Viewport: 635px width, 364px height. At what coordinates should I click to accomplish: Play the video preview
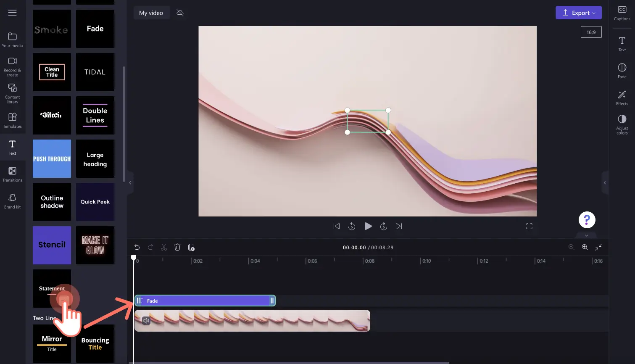pos(368,226)
